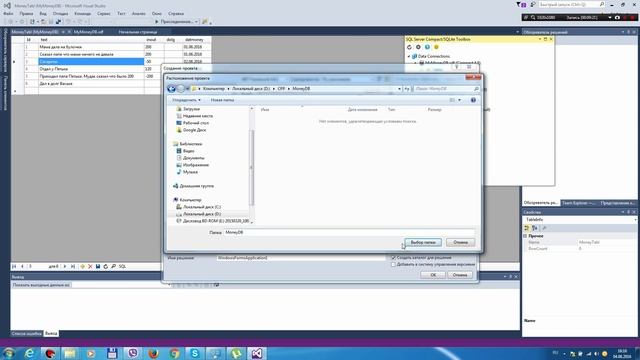Expand Data Connections node in SQLite Toolbox
This screenshot has height=360, width=640.
[409, 56]
